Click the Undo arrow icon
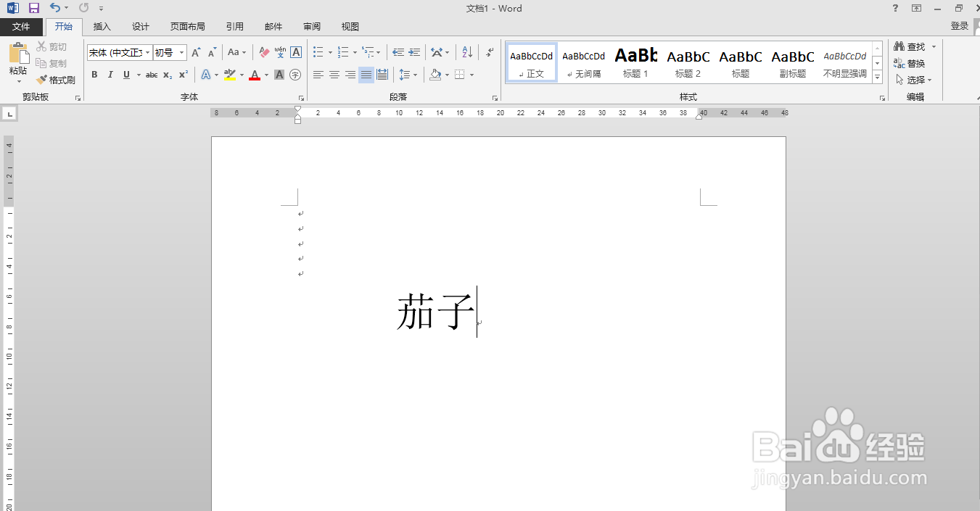Screen dimensions: 980x511 click(x=55, y=8)
